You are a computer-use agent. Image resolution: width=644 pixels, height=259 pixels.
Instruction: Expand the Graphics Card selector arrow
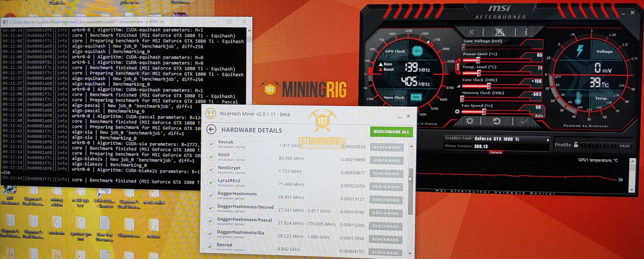(548, 140)
